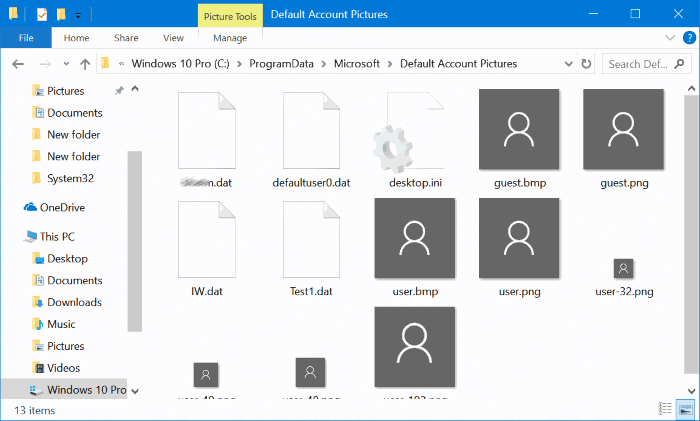Click the Properties quick access toolbar icon
The width and height of the screenshot is (700, 421).
point(42,15)
